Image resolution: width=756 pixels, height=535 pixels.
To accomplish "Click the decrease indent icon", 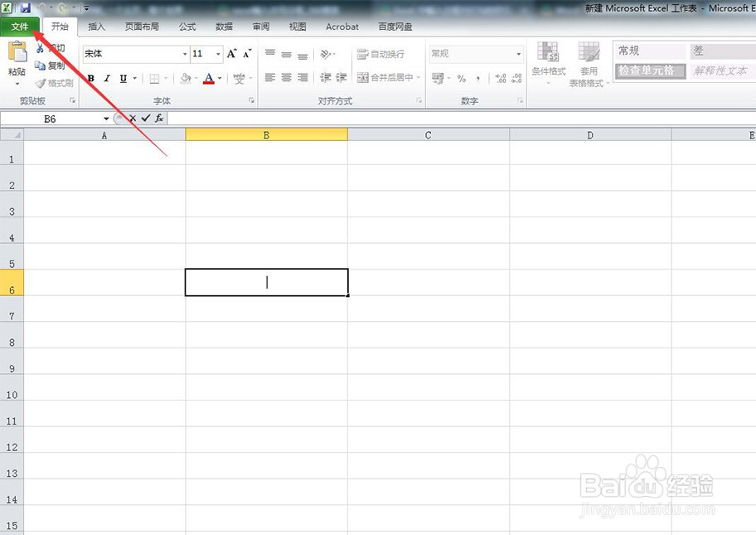I will click(x=326, y=78).
